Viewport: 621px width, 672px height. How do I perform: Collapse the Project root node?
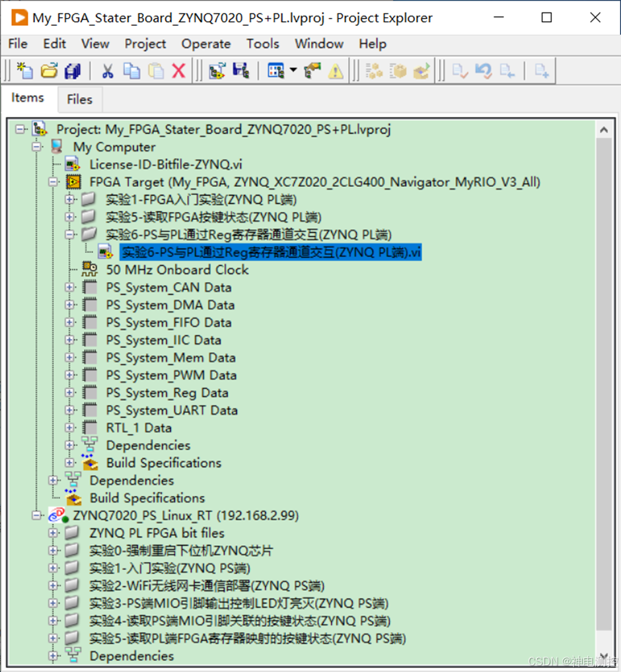(20, 129)
